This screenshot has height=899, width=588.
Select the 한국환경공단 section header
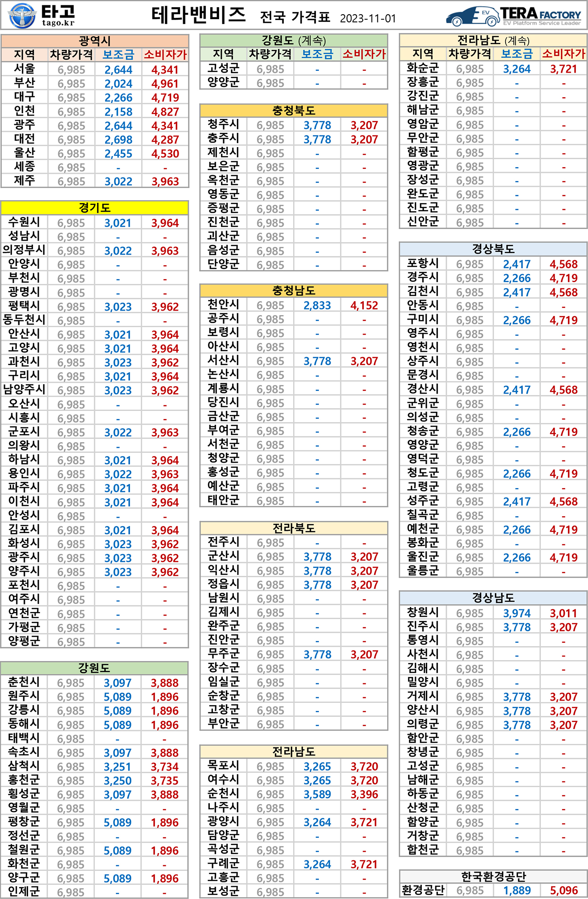493,876
